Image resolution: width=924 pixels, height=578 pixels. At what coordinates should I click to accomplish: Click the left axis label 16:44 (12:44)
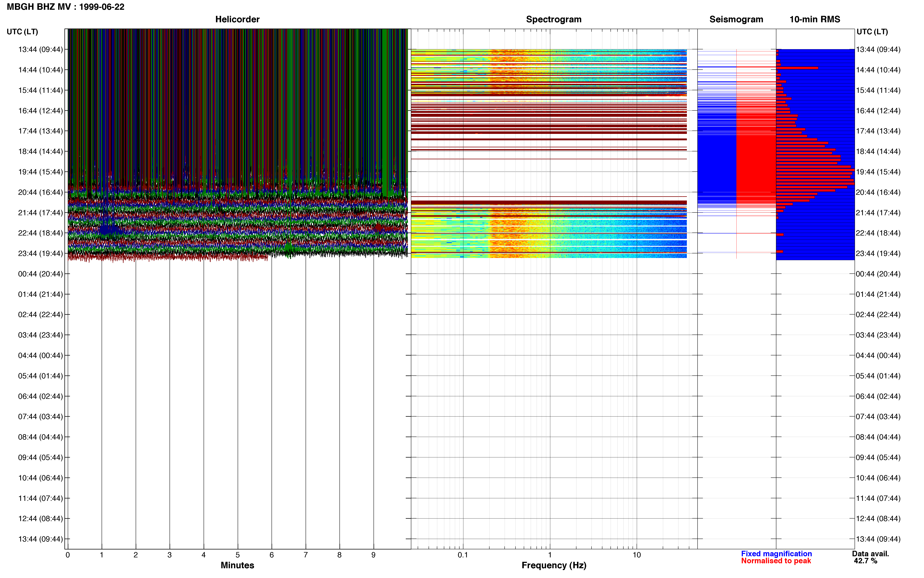[41, 110]
